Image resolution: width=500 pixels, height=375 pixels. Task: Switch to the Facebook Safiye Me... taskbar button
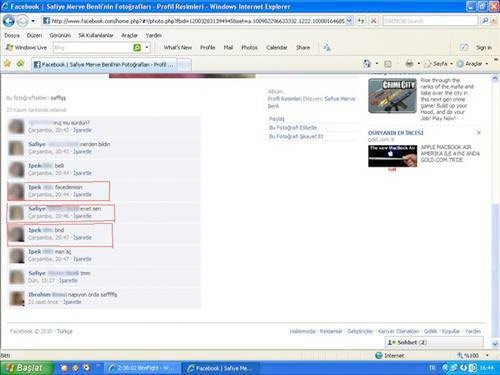pos(220,368)
